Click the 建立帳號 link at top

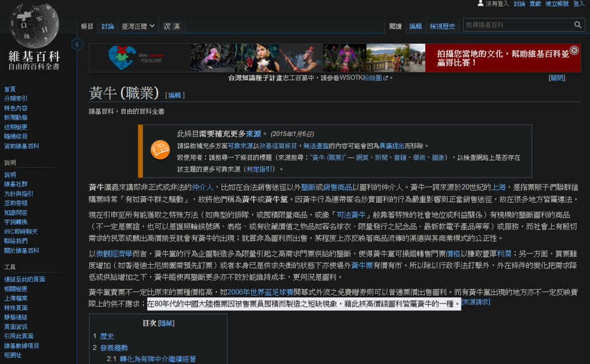pos(557,4)
